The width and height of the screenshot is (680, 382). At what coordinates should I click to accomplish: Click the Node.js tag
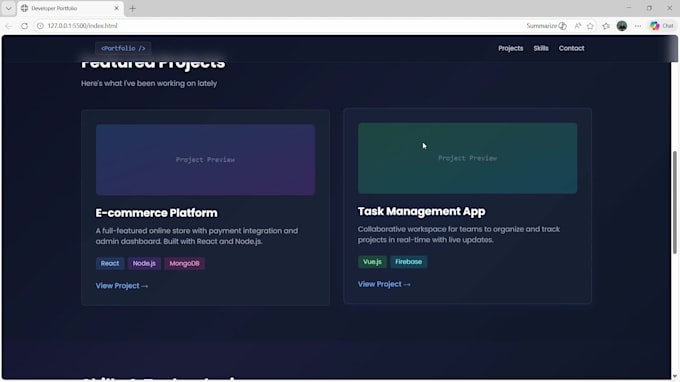(x=144, y=263)
